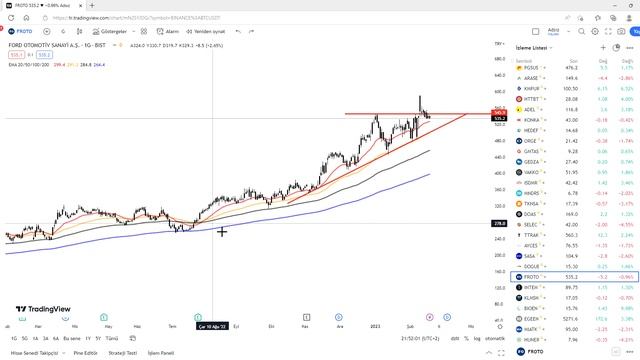The width and height of the screenshot is (640, 360).
Task: Open the quick search magnifier icon
Action: point(582,31)
